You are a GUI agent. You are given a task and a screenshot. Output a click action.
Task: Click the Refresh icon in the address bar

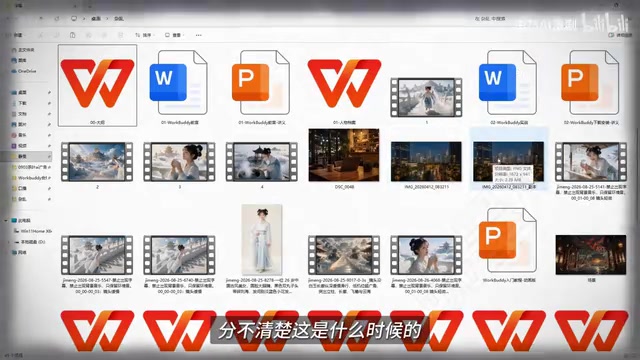click(x=57, y=18)
